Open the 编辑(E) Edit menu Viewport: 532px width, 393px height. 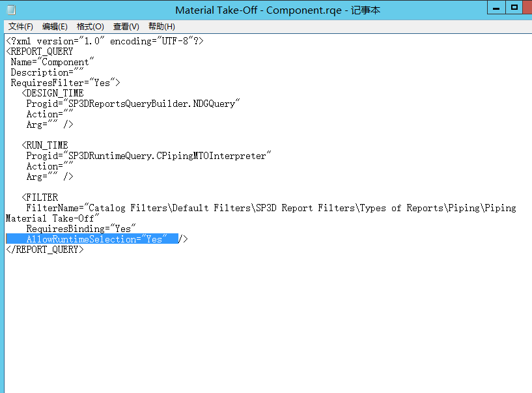(x=55, y=27)
